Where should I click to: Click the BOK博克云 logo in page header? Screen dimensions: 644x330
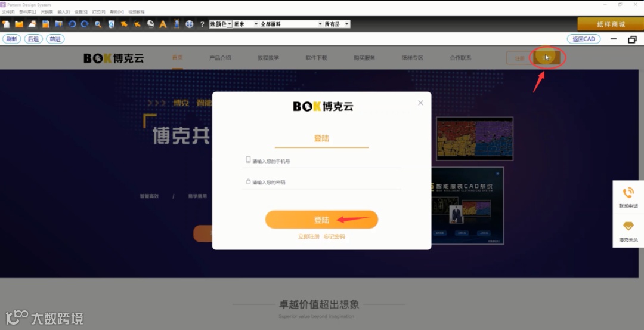114,58
